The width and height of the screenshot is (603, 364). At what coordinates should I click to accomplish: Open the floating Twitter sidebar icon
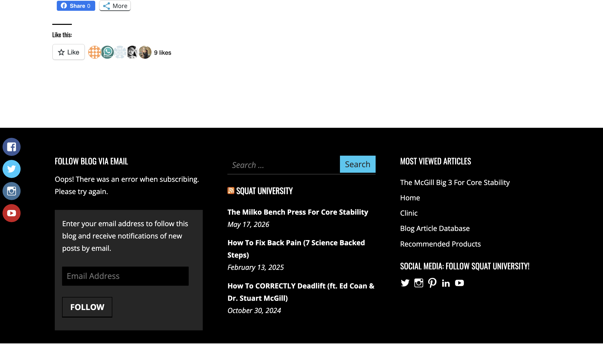coord(12,169)
